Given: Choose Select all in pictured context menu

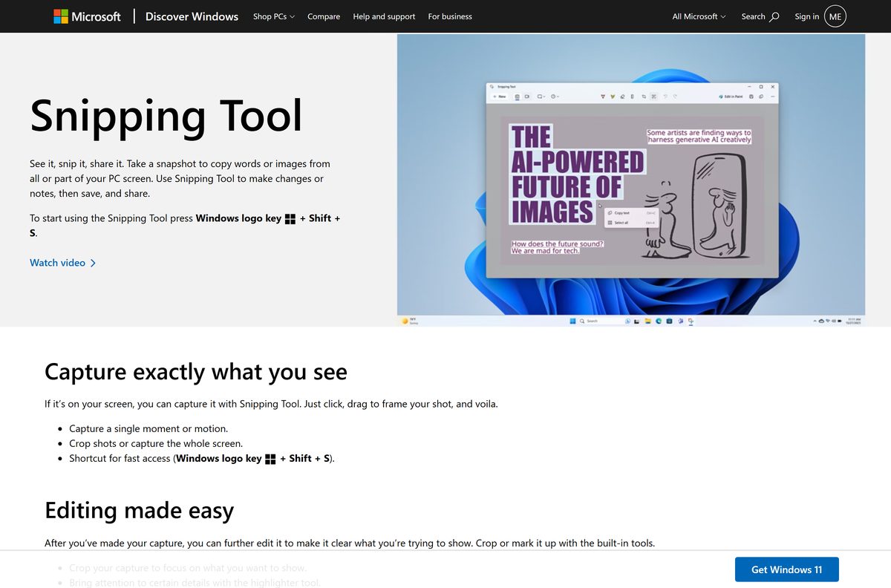Looking at the screenshot, I should coord(631,223).
